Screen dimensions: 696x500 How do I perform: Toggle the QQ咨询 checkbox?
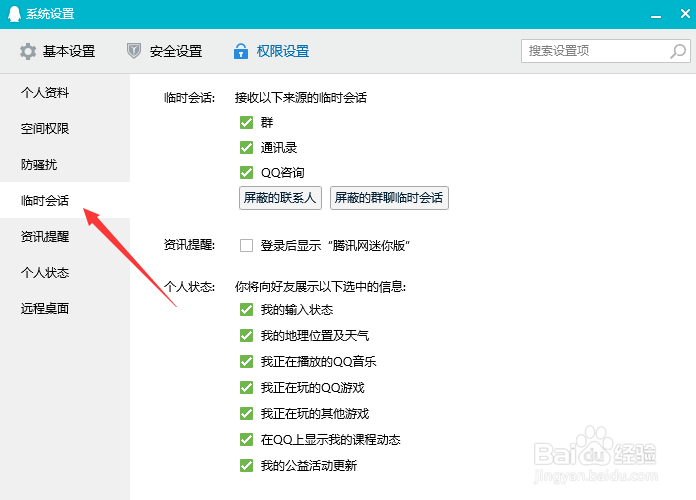click(x=246, y=172)
